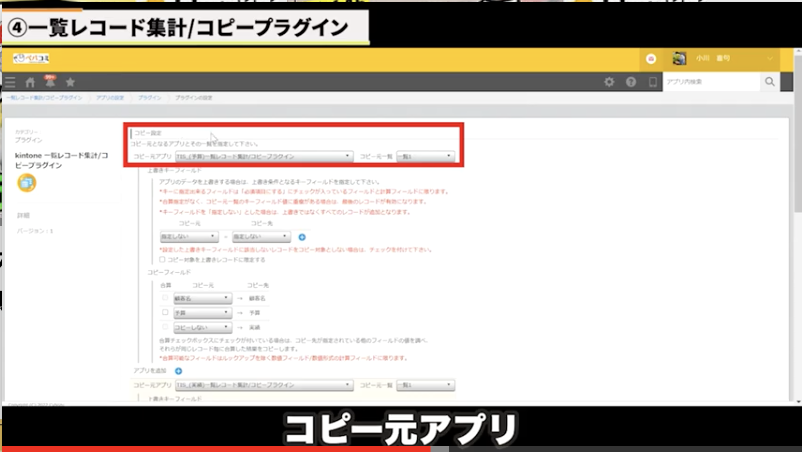Screen dimensions: 802x452
Task: Open the settings gear icon
Action: click(609, 82)
